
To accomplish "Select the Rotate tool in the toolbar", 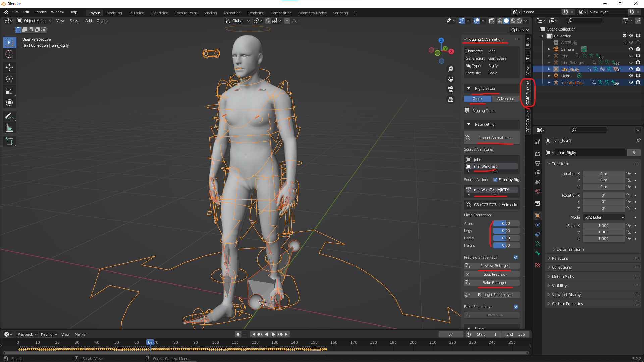I will 9,79.
